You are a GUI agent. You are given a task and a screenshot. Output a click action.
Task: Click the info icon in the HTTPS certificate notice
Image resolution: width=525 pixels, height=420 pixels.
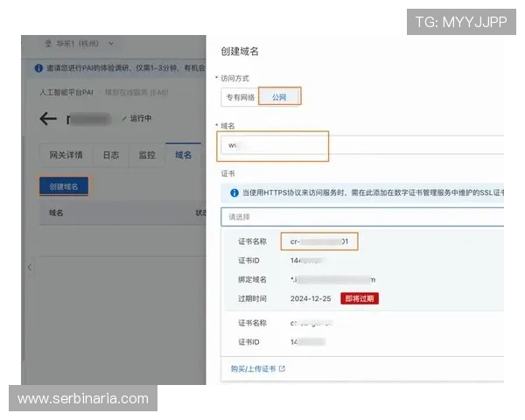234,192
